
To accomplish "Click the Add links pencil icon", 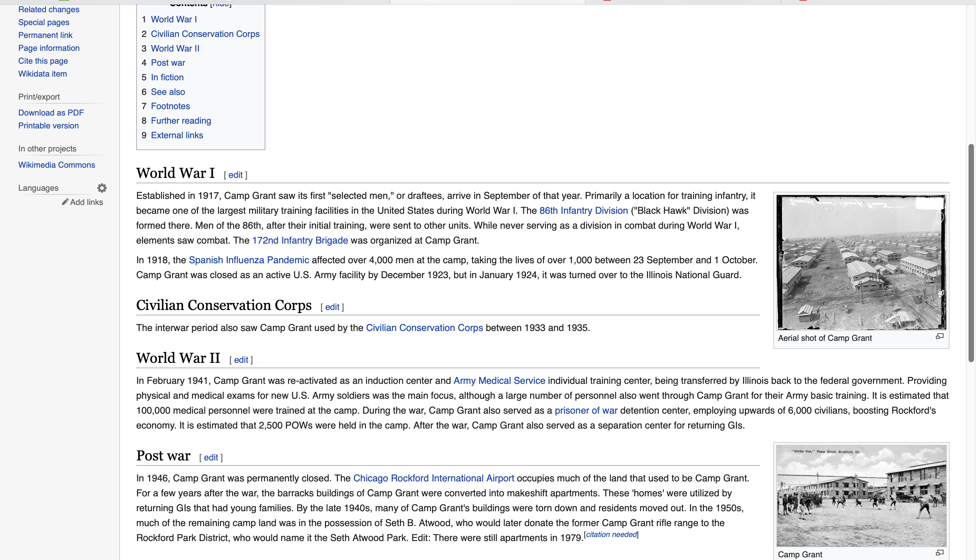I will point(65,202).
